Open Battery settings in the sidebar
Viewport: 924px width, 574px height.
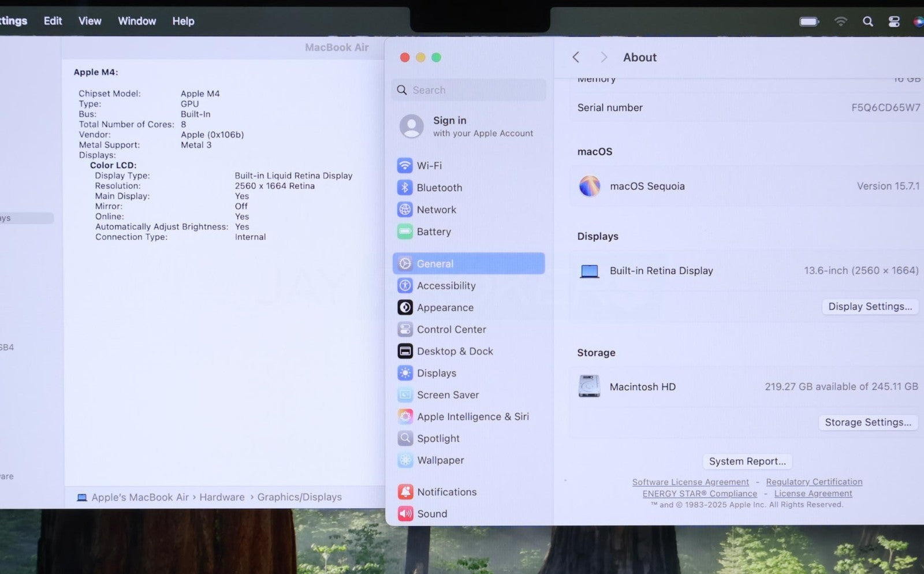point(433,232)
